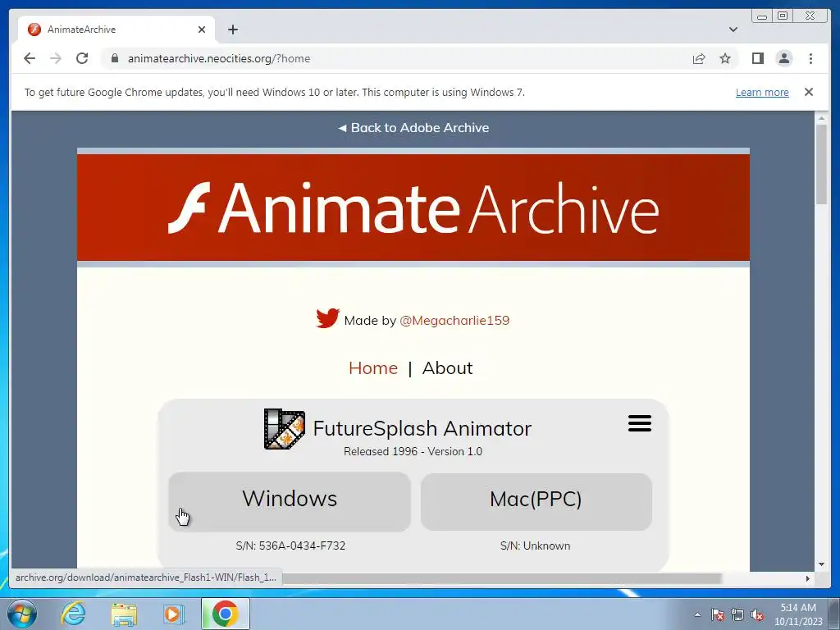Expand the tab search chevron
The image size is (840, 630).
[x=733, y=30]
